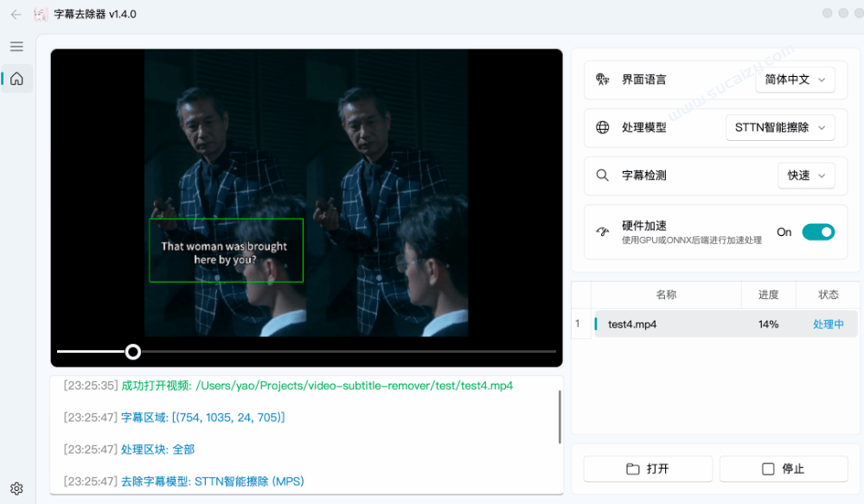Open the hamburger navigation menu
This screenshot has height=504, width=864.
click(16, 47)
